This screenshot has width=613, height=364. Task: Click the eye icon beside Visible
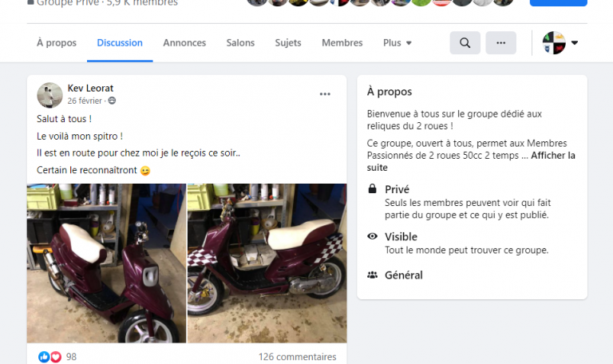(x=372, y=236)
